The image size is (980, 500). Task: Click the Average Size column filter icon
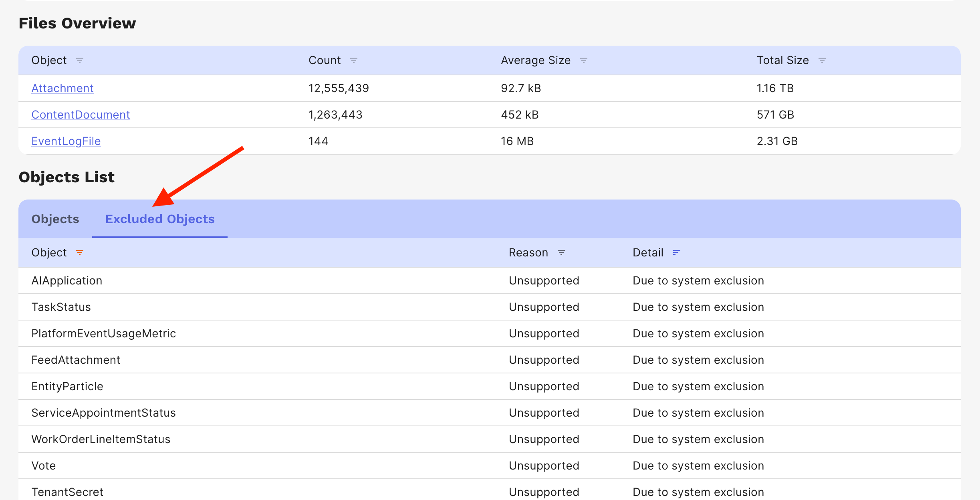click(584, 60)
